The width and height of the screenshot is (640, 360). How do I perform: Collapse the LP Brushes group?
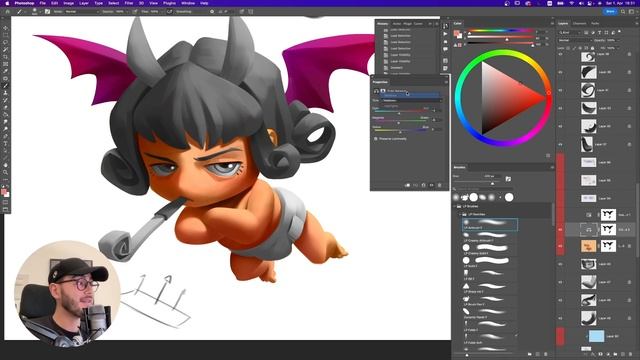454,206
